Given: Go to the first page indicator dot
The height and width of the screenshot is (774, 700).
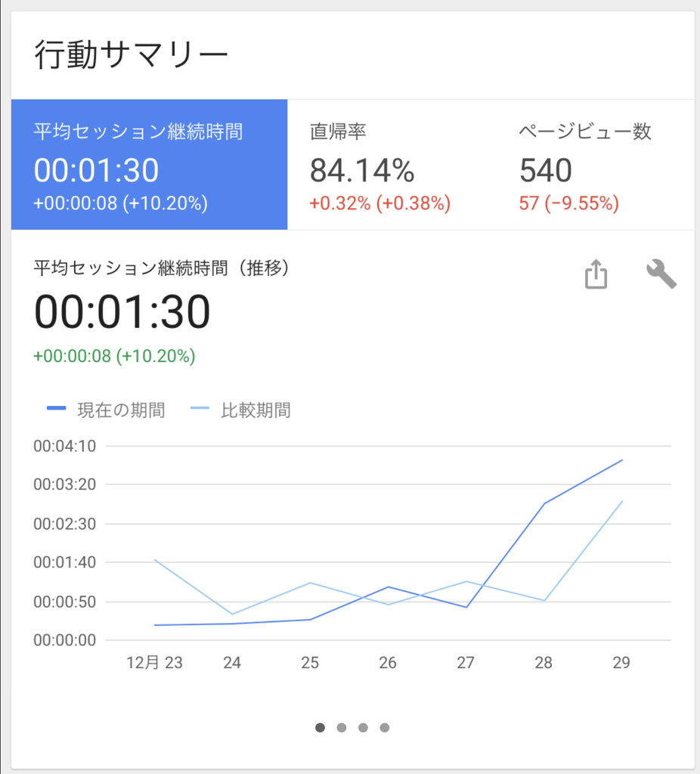Looking at the screenshot, I should (x=320, y=728).
